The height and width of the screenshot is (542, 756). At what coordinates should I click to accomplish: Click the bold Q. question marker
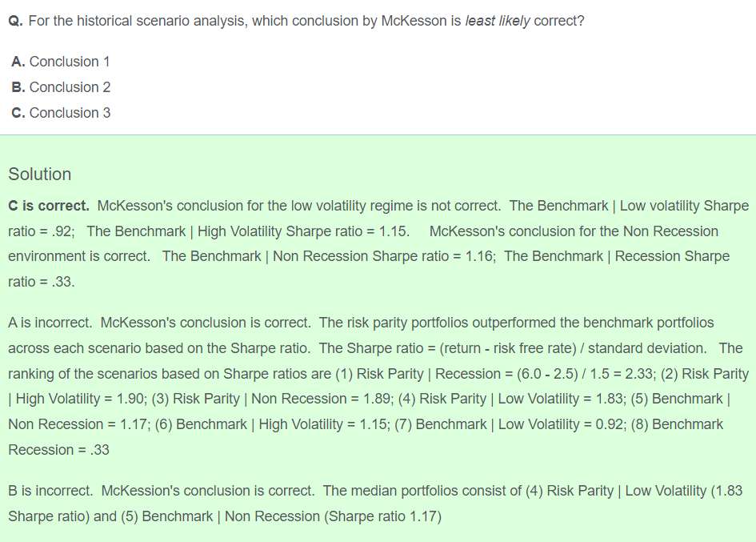tap(16, 22)
